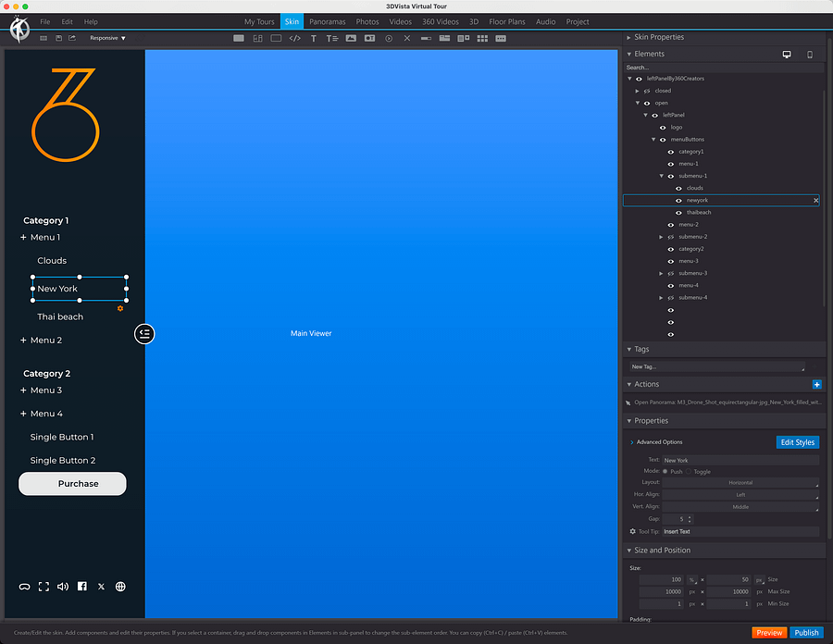Viewport: 833px width, 644px height.
Task: Collapse the submenu-1 tree node
Action: coord(662,176)
